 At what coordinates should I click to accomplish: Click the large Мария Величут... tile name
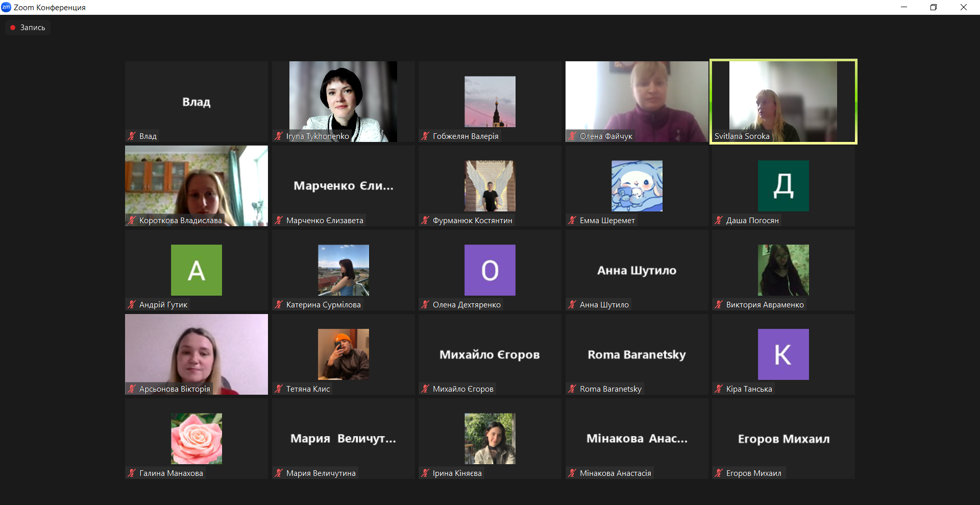click(344, 439)
